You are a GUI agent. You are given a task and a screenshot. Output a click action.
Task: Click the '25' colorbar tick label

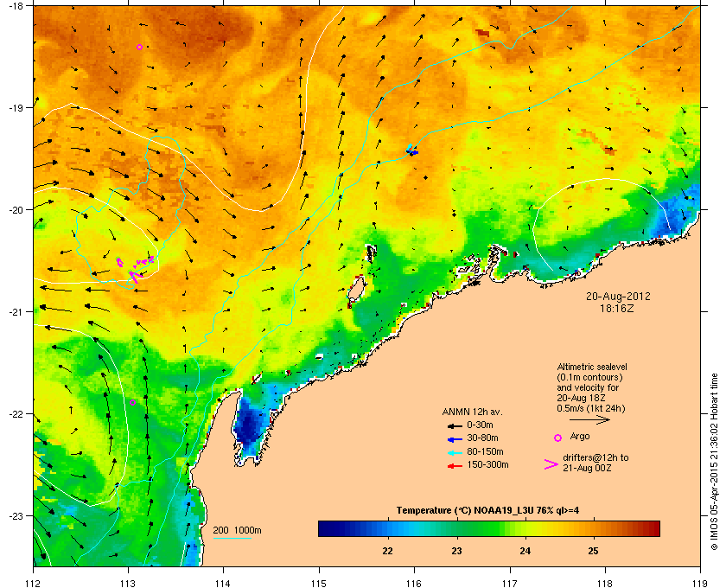[593, 551]
